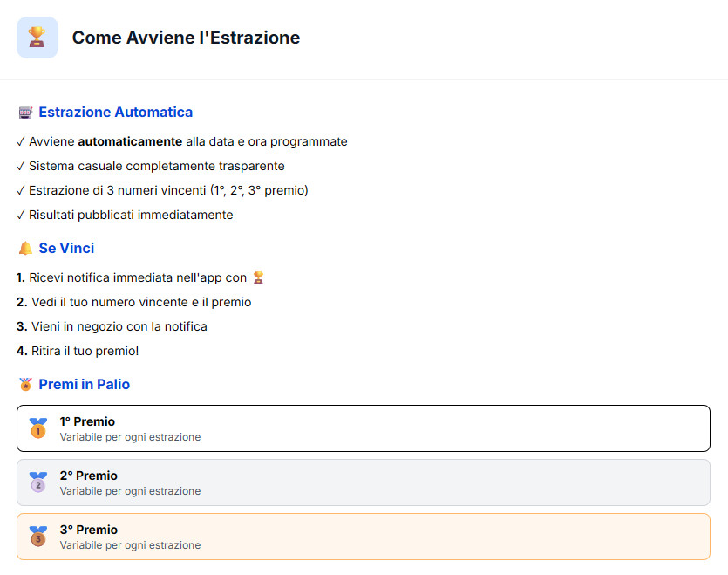728x575 pixels.
Task: Select the 2° Premio card
Action: 364,483
